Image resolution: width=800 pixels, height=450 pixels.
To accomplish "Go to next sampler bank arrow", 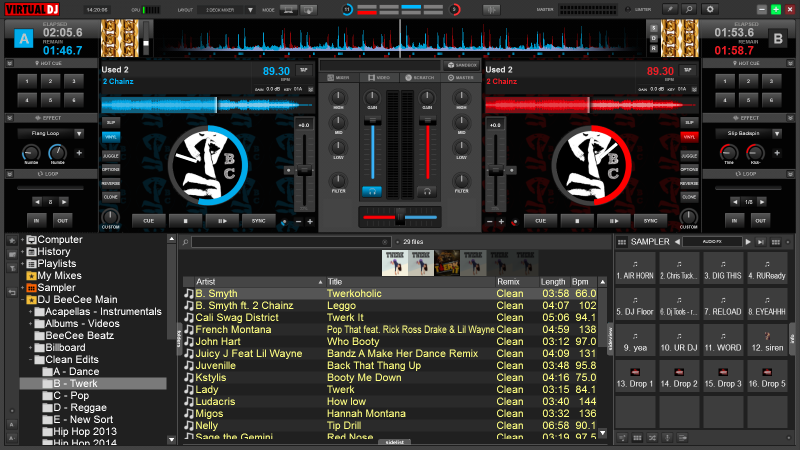I will pos(748,242).
